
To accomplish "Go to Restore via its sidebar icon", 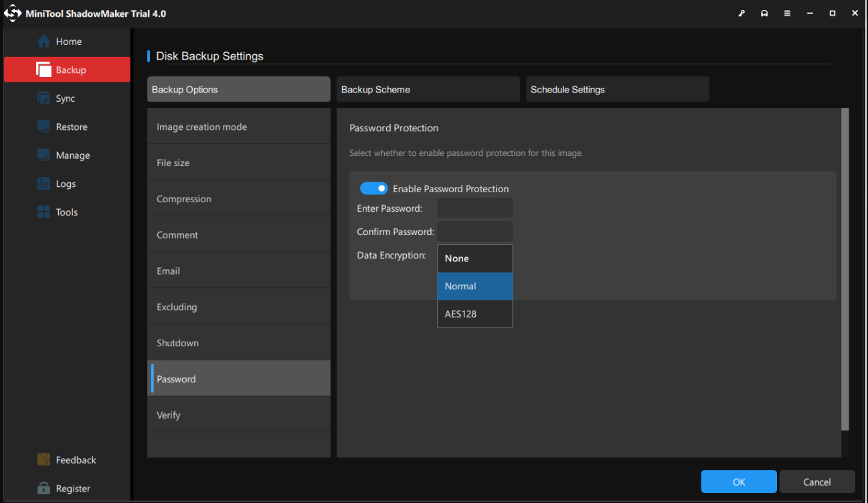I will [44, 127].
